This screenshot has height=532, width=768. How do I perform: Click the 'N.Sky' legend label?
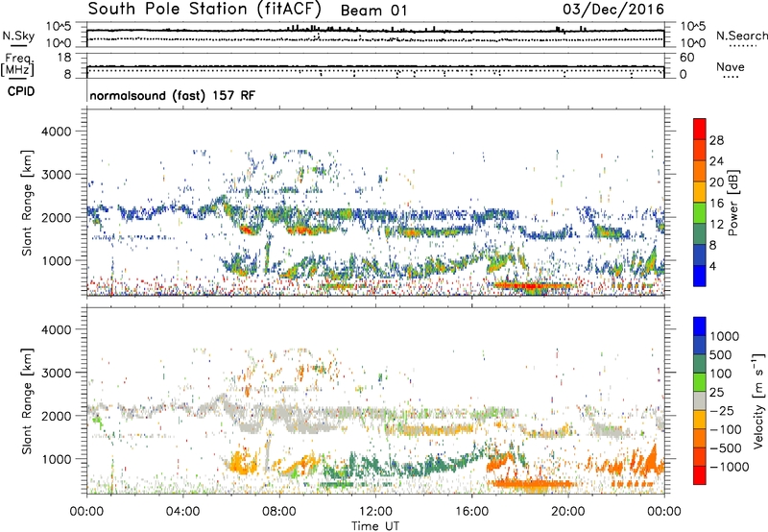tap(18, 36)
